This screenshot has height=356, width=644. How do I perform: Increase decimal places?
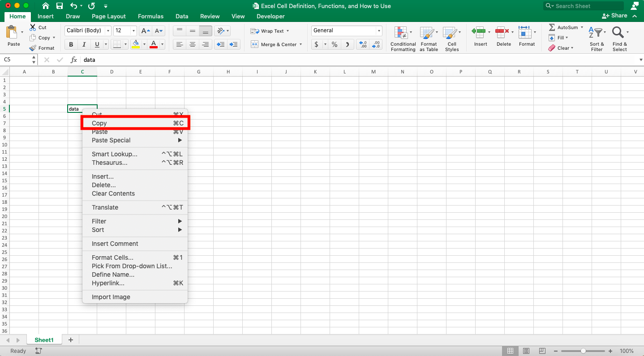click(x=363, y=44)
